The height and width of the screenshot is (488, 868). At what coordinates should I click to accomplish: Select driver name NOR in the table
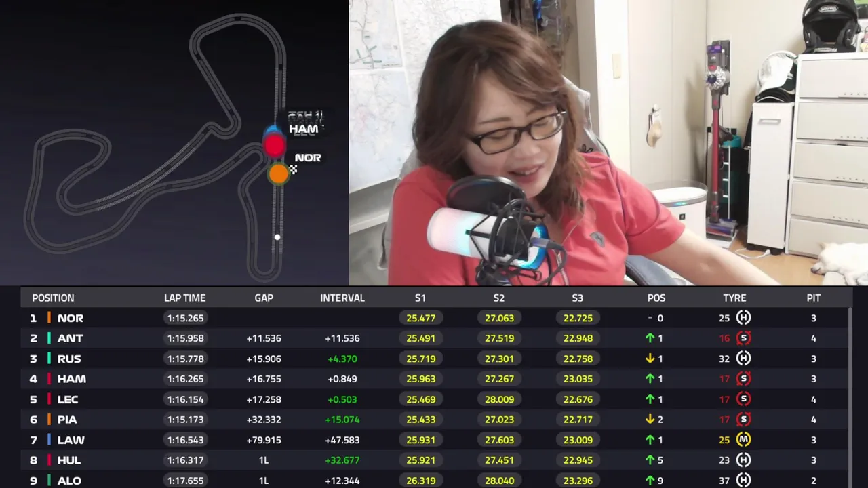71,318
